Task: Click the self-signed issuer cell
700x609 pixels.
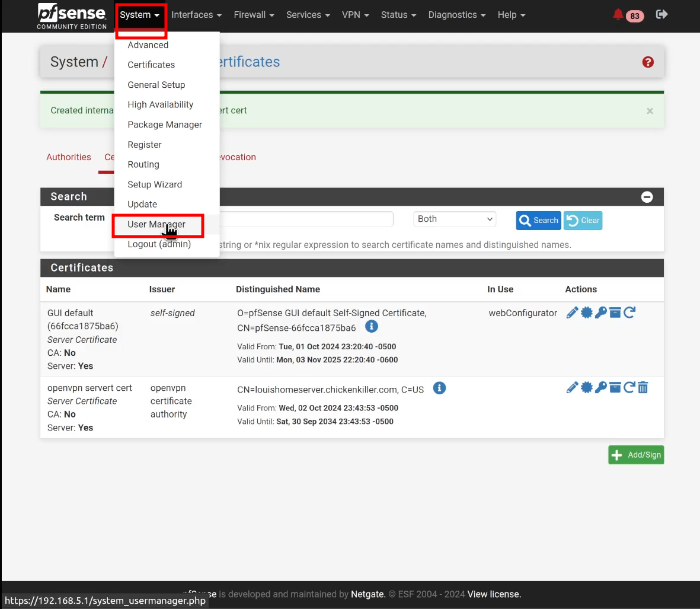Action: [172, 313]
